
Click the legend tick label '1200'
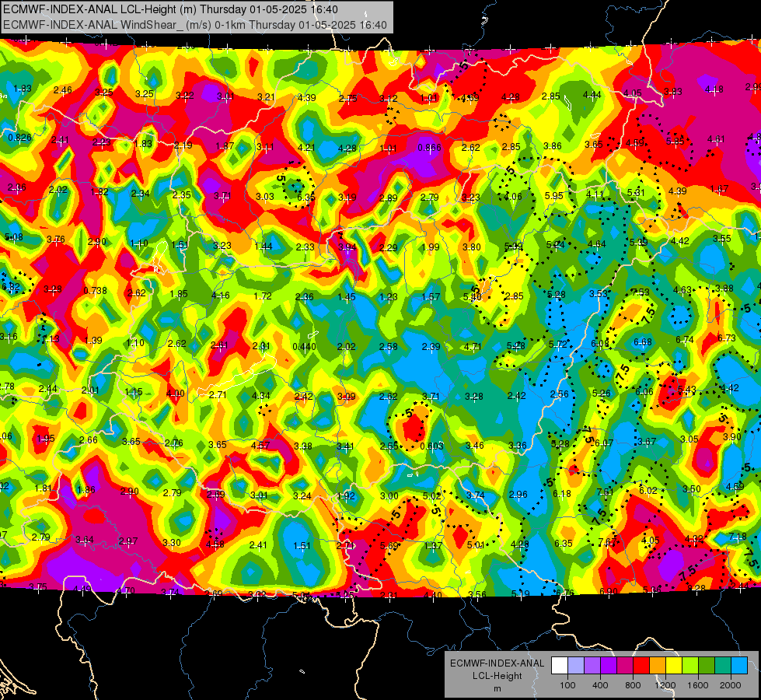[x=665, y=685]
